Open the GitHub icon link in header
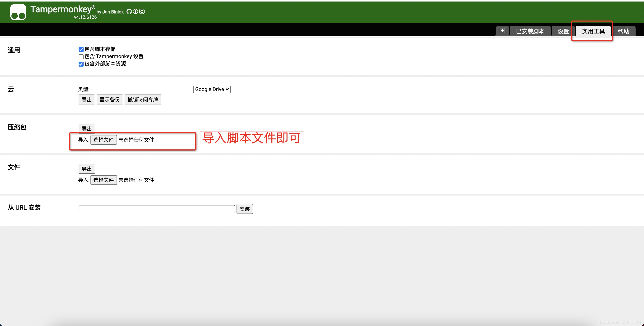This screenshot has width=644, height=326. tap(129, 11)
